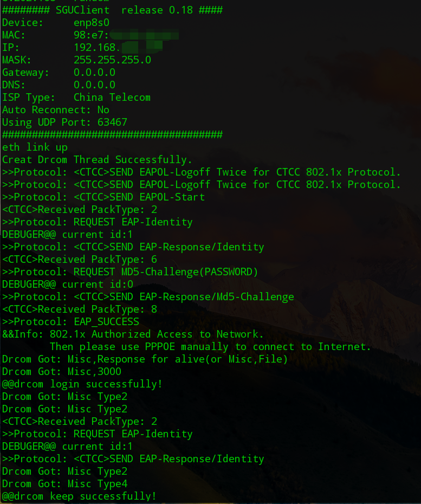Click the 'DNS:' label
The height and width of the screenshot is (504, 421).
(x=14, y=85)
